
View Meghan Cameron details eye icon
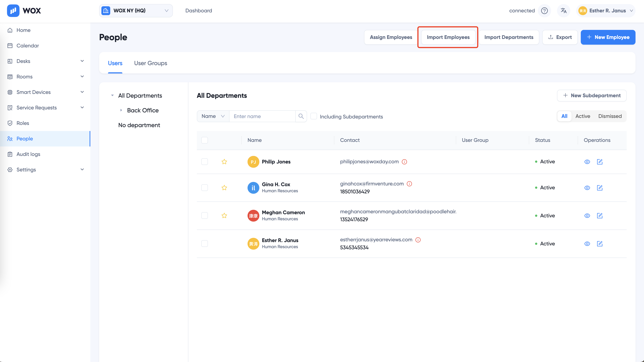(587, 216)
